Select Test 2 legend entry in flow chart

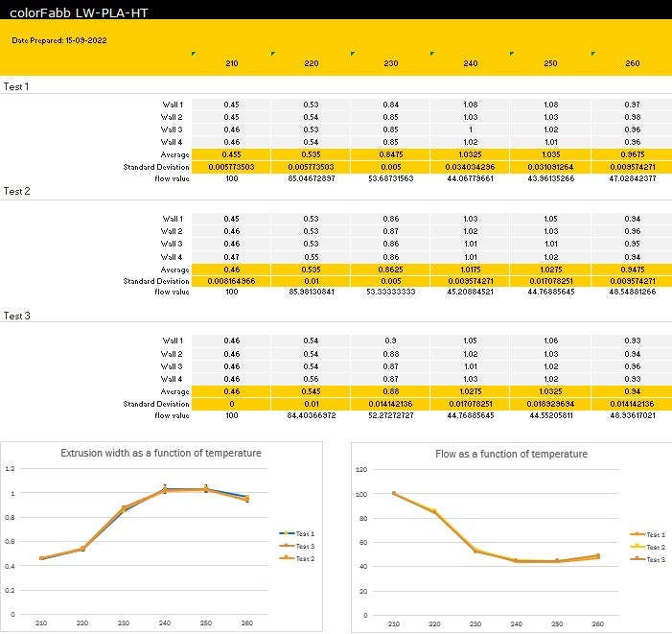(648, 547)
